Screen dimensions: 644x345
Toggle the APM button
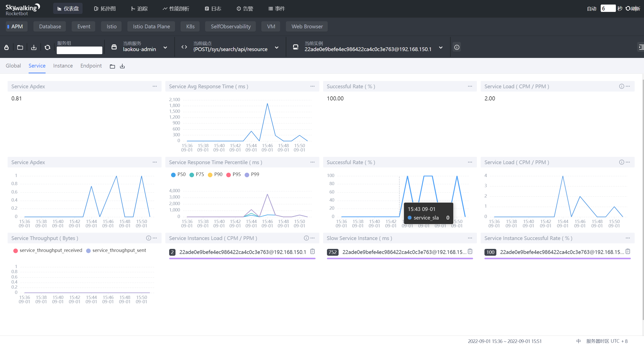pyautogui.click(x=15, y=26)
